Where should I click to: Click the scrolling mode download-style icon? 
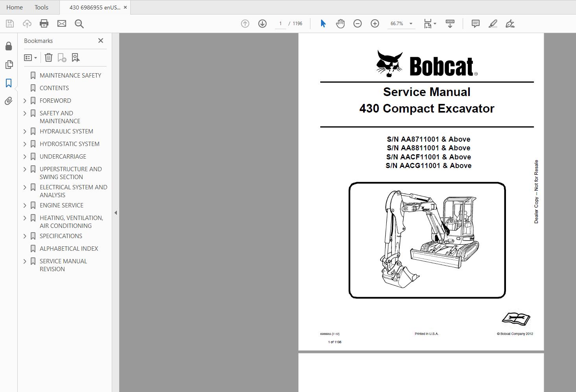[x=450, y=24]
